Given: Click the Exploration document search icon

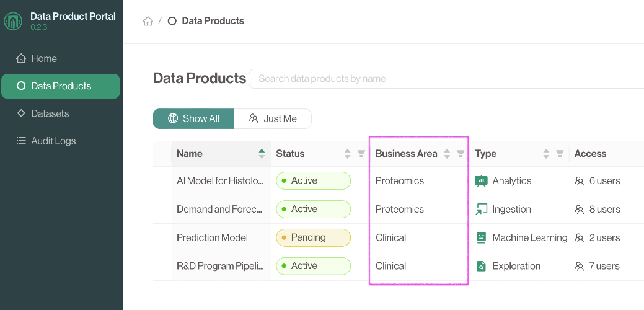Looking at the screenshot, I should [481, 266].
